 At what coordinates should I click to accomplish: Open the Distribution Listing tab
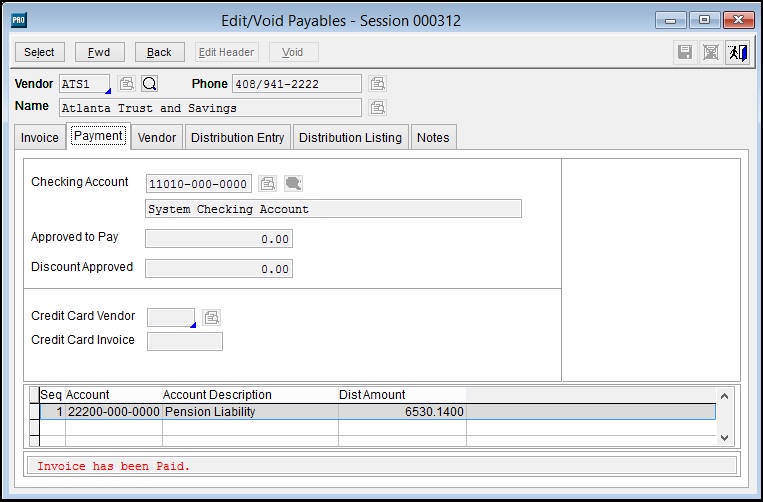click(x=350, y=138)
